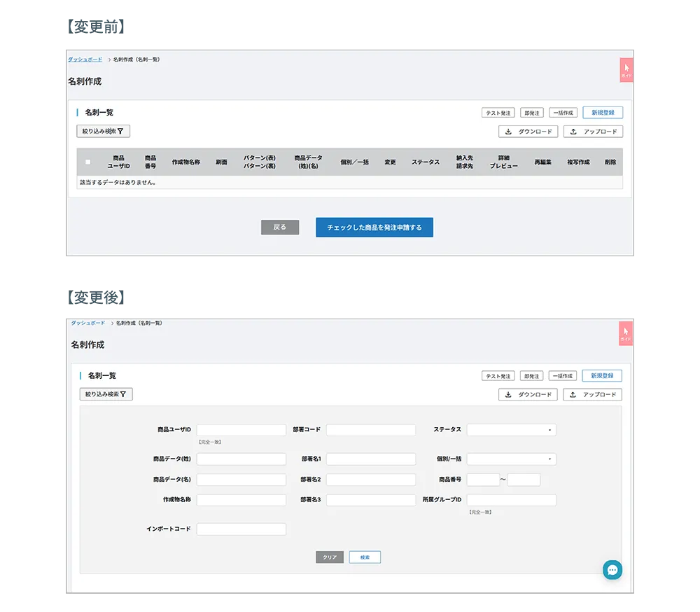Click the 該当するデータはありません message
The width and height of the screenshot is (700, 612).
(x=118, y=183)
